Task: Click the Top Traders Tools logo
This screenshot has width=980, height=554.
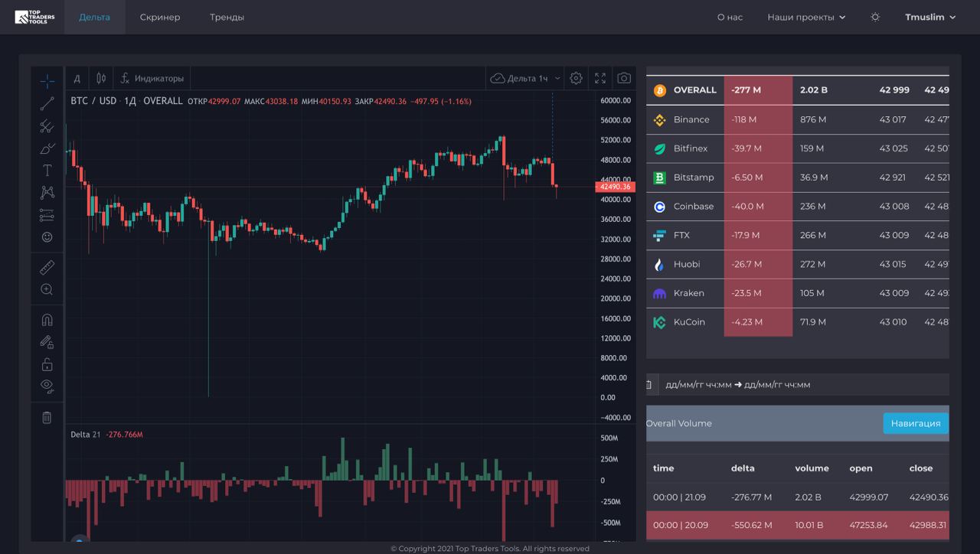Action: [x=35, y=17]
